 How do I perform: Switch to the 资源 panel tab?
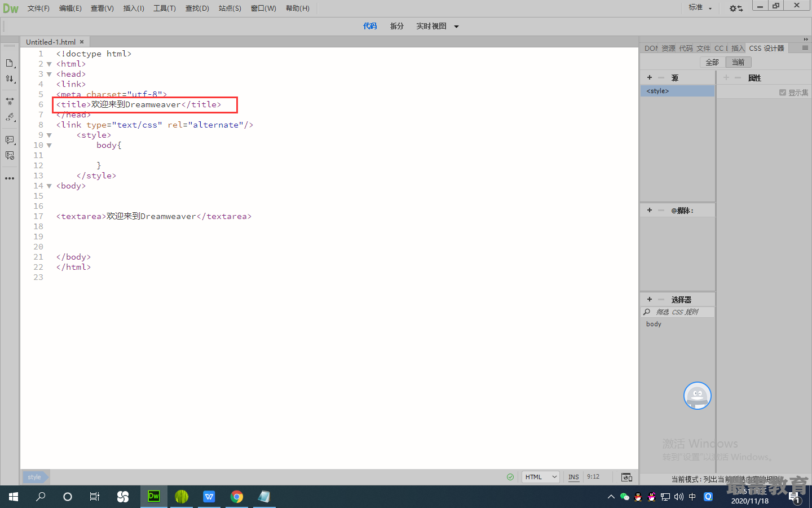[x=668, y=49]
